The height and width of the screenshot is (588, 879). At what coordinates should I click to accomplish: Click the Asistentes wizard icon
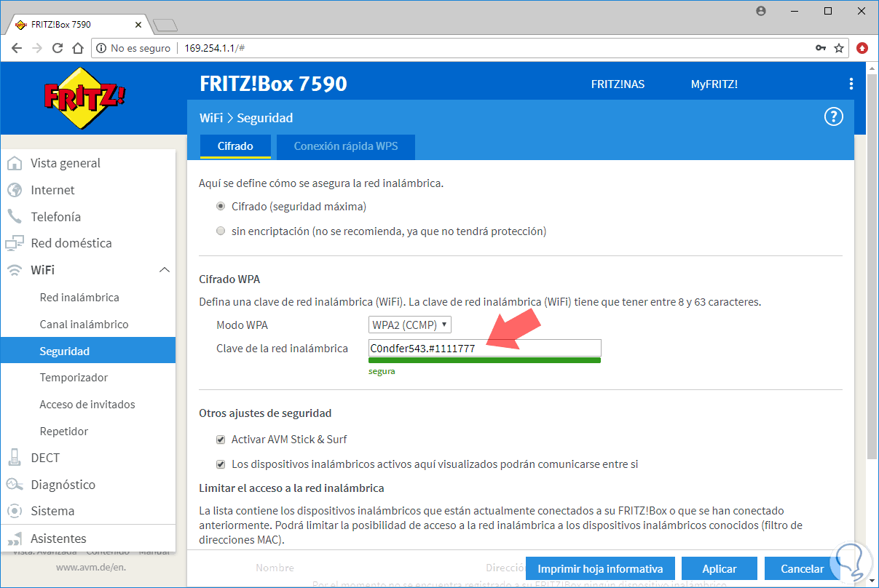tap(15, 539)
